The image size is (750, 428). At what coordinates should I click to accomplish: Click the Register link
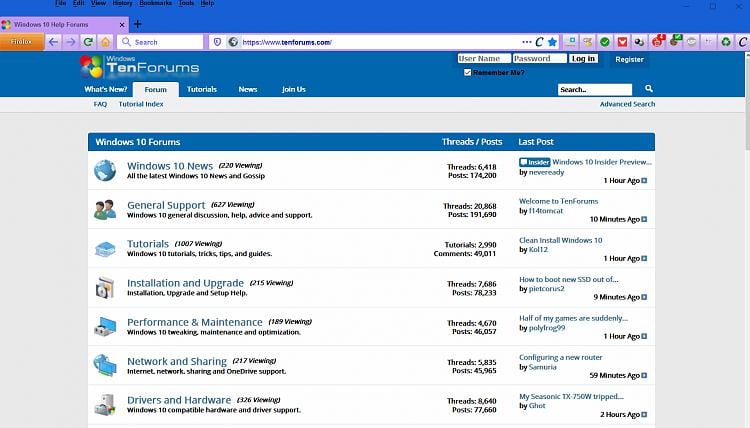point(629,59)
